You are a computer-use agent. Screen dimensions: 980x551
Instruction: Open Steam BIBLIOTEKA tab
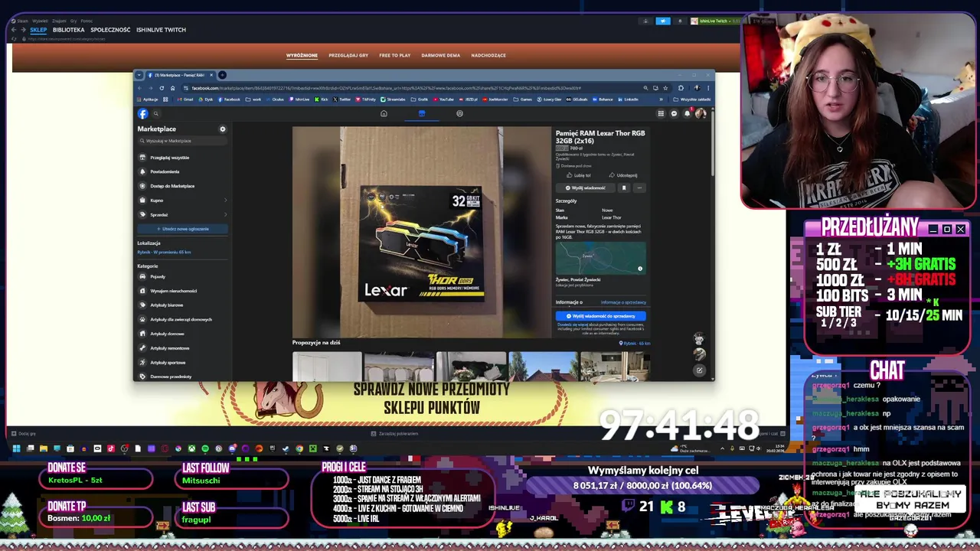click(69, 30)
